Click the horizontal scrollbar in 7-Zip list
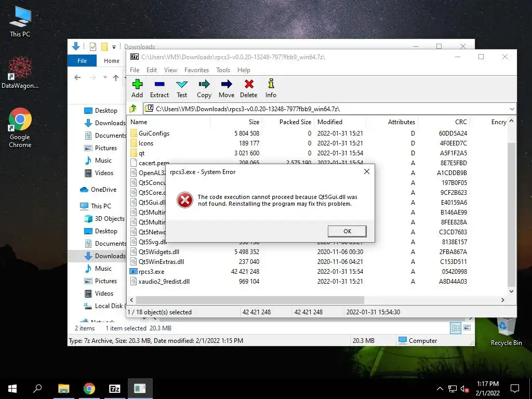This screenshot has width=532, height=399. click(x=250, y=300)
